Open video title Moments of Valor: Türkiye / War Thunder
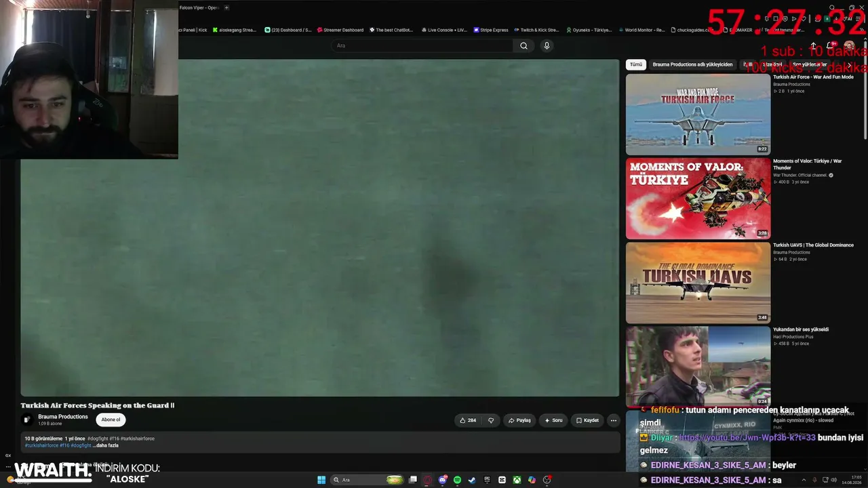This screenshot has height=488, width=868. click(x=808, y=164)
